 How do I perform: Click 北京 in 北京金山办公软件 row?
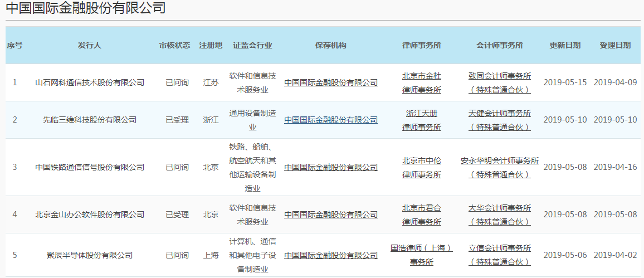[211, 214]
